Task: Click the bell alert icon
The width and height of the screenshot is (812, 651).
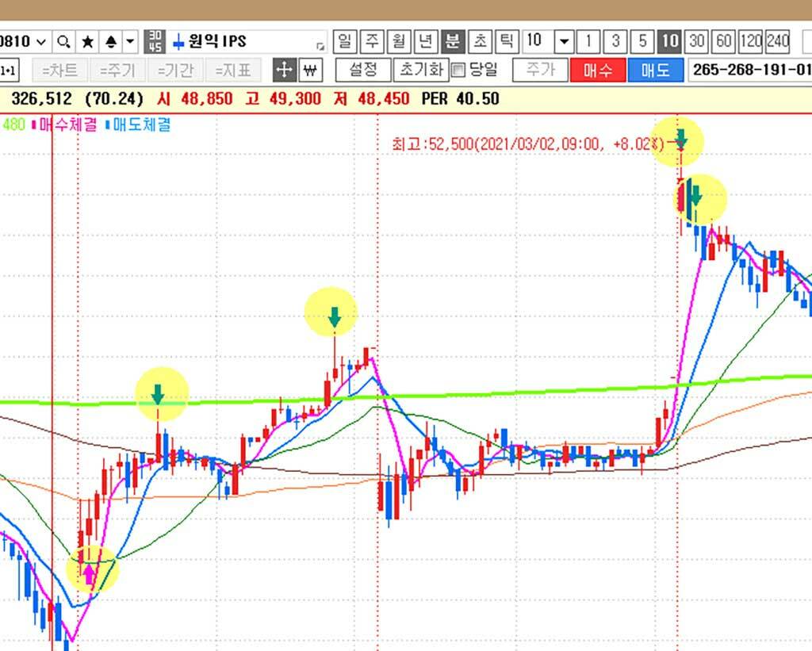Action: tap(111, 41)
